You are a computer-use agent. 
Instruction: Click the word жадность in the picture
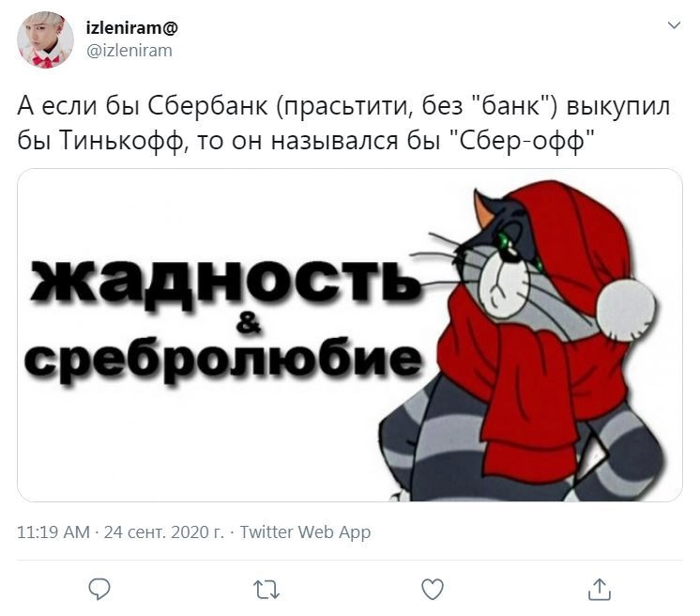pyautogui.click(x=225, y=280)
